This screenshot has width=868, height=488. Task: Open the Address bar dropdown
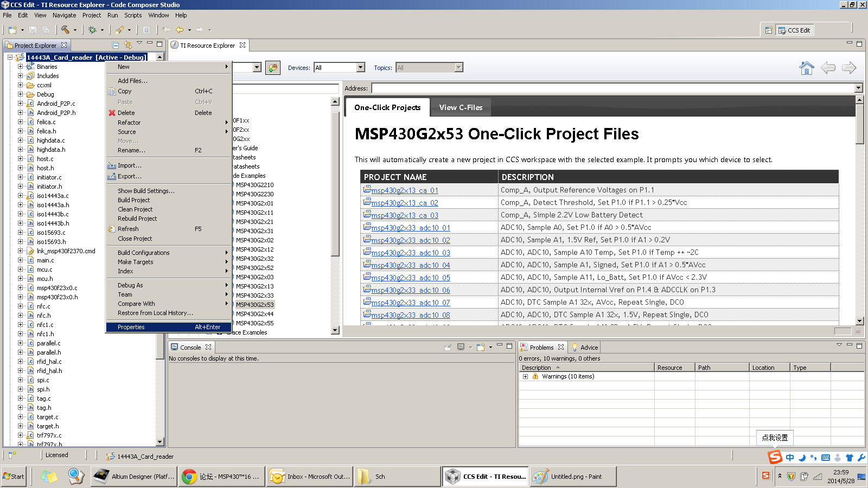pyautogui.click(x=858, y=88)
